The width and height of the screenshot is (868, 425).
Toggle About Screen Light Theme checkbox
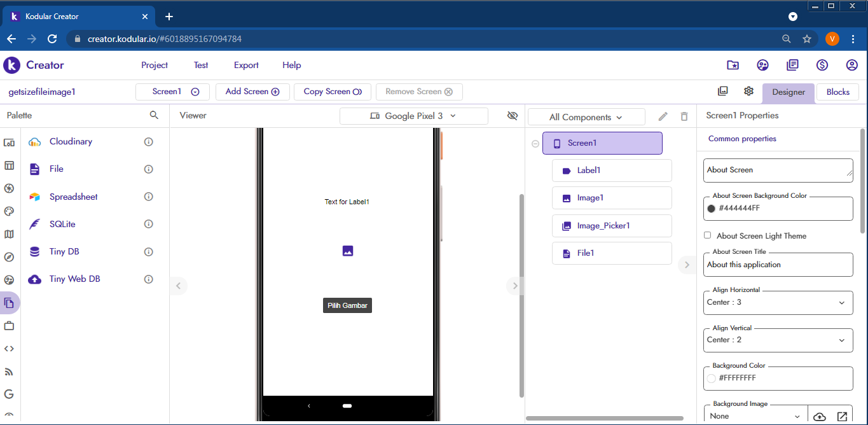(707, 235)
